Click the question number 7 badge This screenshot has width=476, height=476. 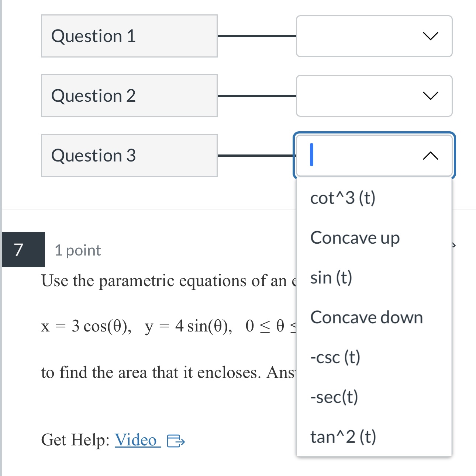point(19,250)
